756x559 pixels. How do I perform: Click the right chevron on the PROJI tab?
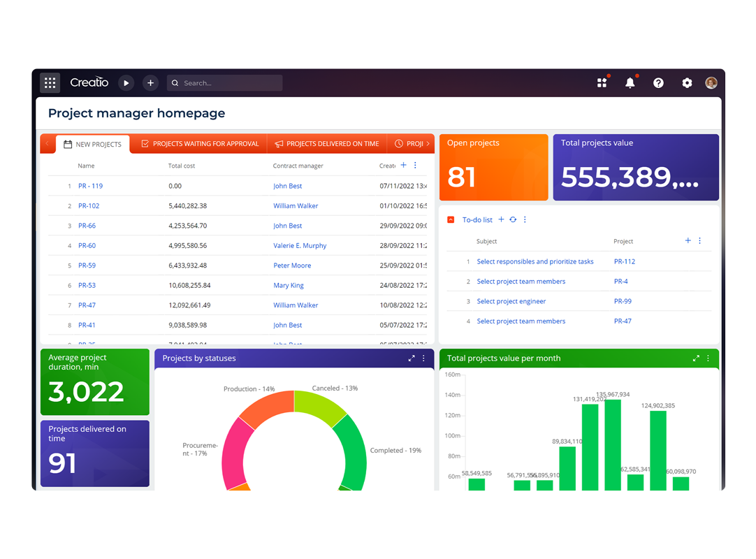(x=429, y=144)
